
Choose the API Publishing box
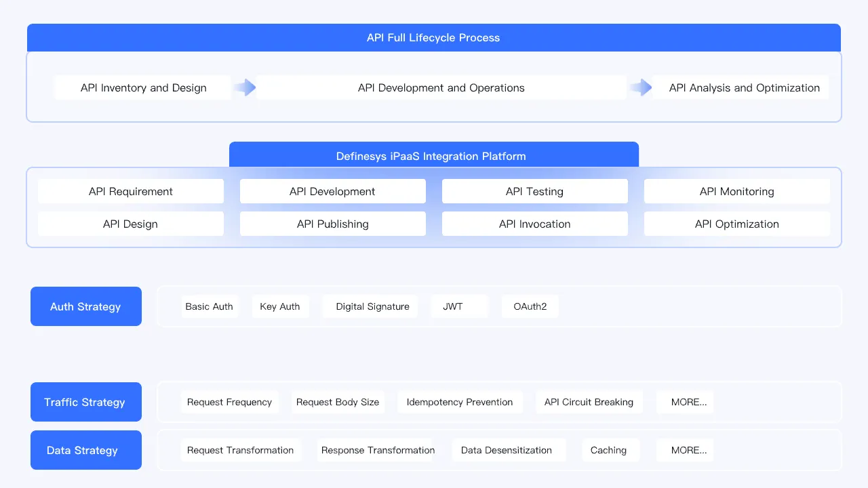coord(333,224)
